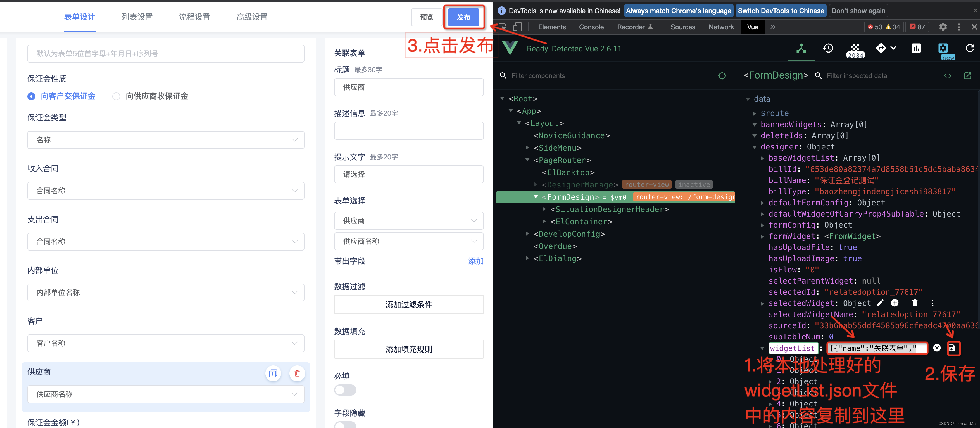The image size is (980, 428).
Task: Open the Vue routing icon
Action: (x=881, y=48)
